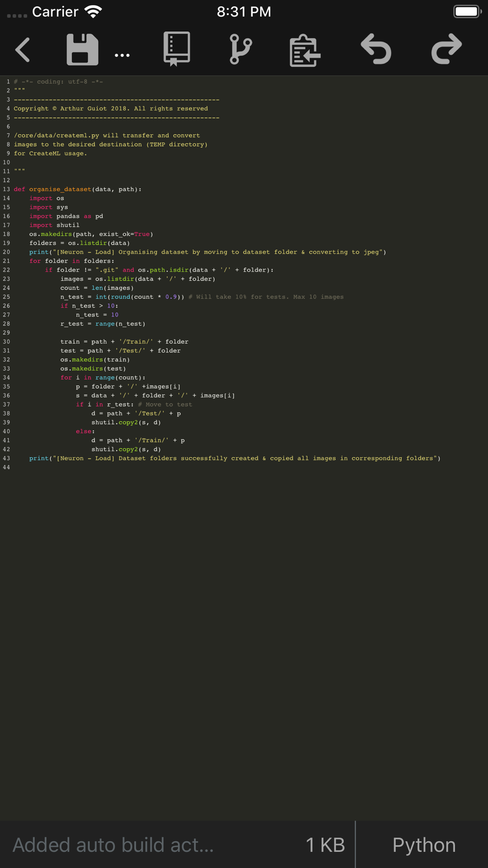The image size is (488, 868).
Task: Tap the clipboard paste icon
Action: tap(305, 50)
